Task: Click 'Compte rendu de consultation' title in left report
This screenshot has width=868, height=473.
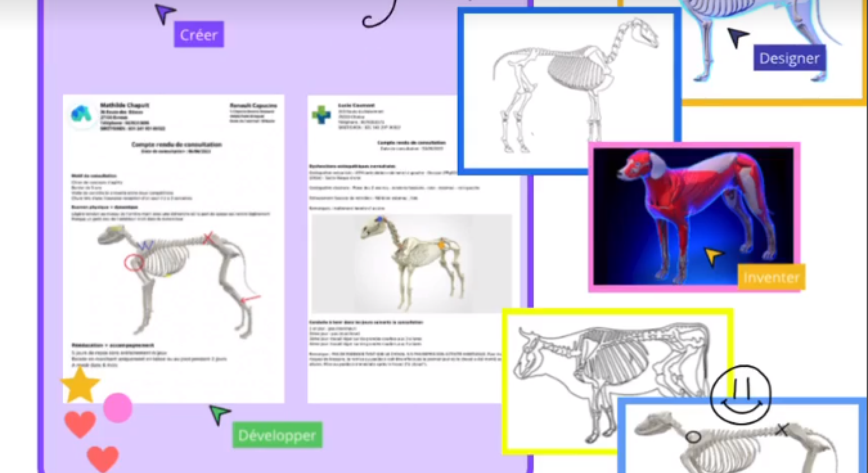Action: point(177,145)
